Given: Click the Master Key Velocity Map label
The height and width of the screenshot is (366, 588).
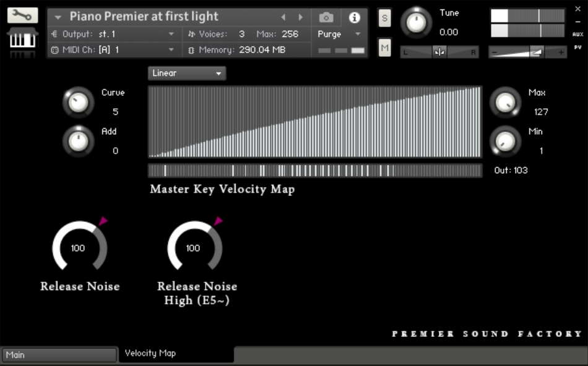Looking at the screenshot, I should tap(222, 189).
